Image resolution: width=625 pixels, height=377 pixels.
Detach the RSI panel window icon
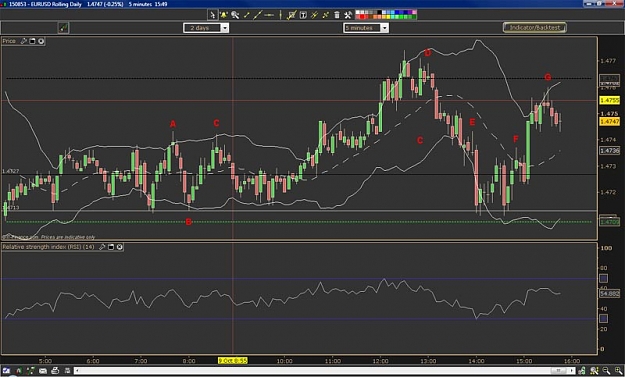(111, 247)
